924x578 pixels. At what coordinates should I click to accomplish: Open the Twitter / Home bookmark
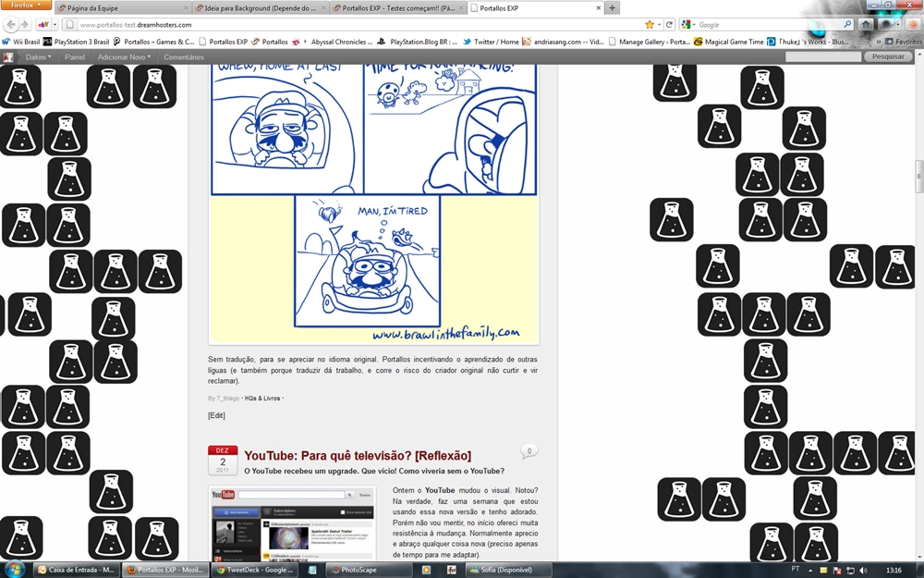(491, 42)
